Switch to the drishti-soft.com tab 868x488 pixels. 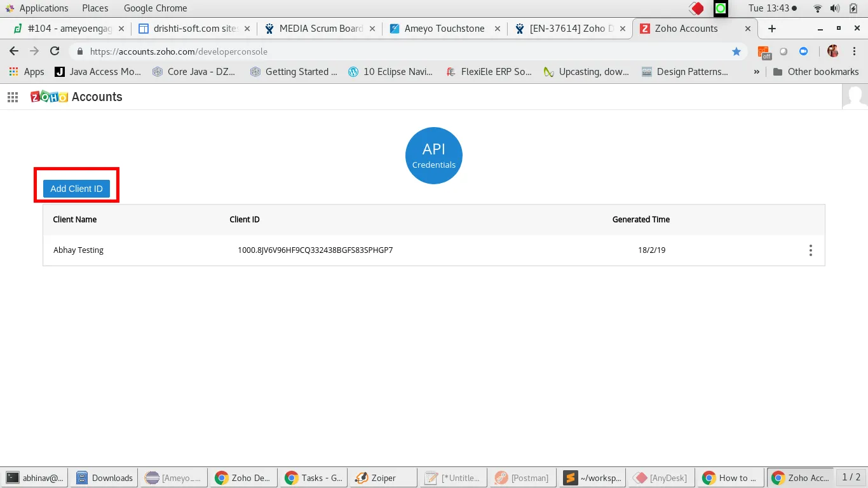[194, 29]
